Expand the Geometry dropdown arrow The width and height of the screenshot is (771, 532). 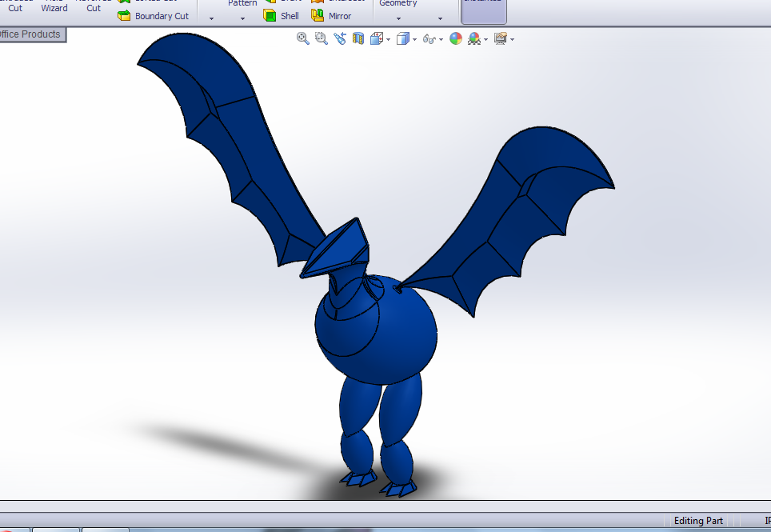pyautogui.click(x=398, y=18)
